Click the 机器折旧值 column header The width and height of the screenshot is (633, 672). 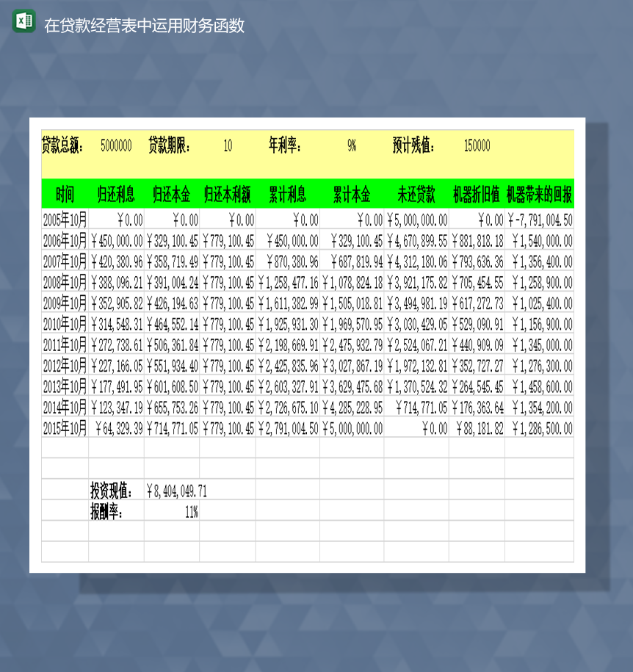click(477, 194)
